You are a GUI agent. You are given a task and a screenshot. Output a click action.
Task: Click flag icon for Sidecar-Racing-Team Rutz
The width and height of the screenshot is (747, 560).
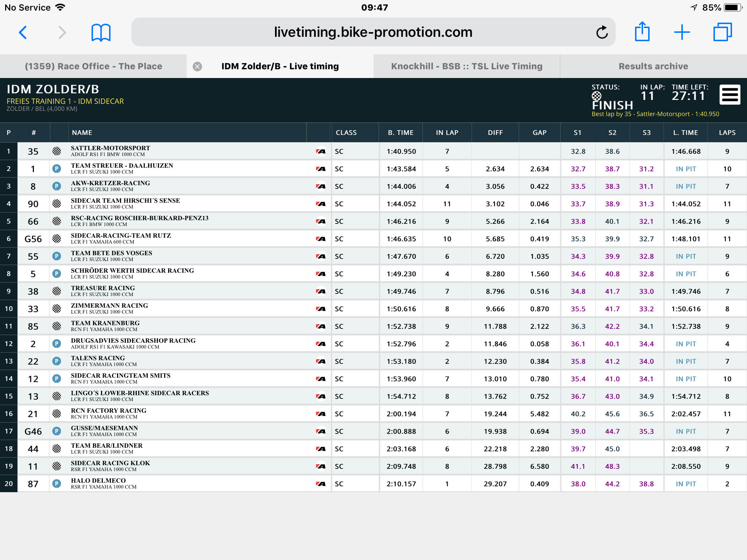tap(57, 238)
